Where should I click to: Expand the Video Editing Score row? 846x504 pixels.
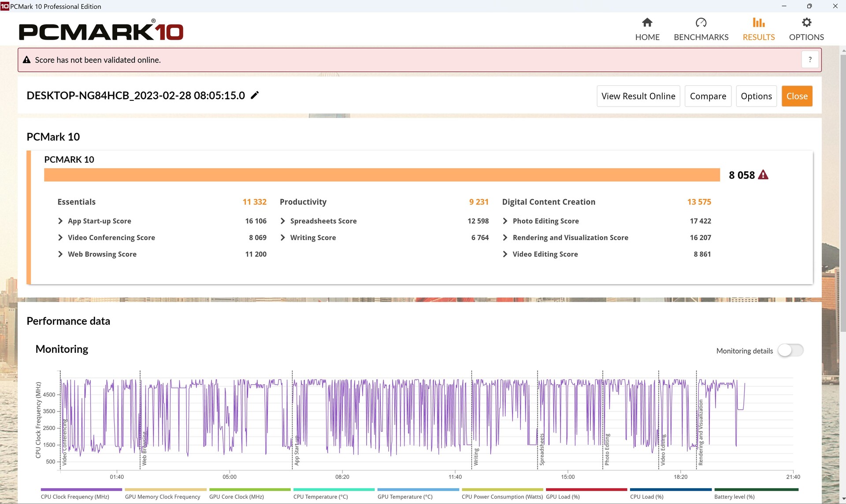point(505,254)
